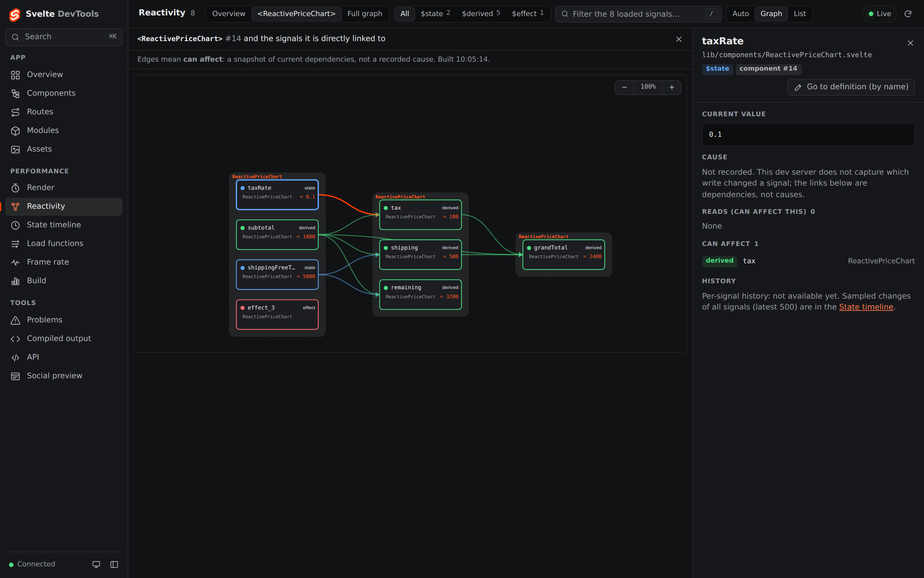This screenshot has width=924, height=578.
Task: Select the shipping derived node
Action: pyautogui.click(x=420, y=255)
